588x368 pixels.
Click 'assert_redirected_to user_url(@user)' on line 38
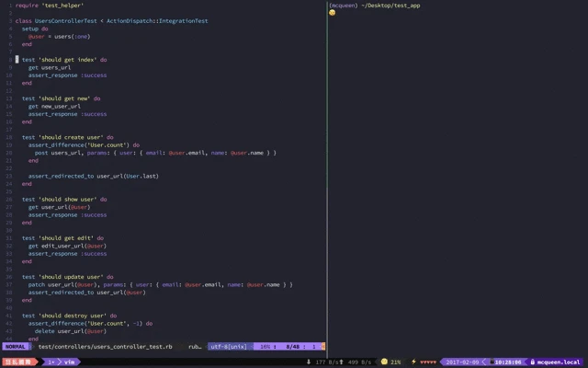[x=87, y=293]
